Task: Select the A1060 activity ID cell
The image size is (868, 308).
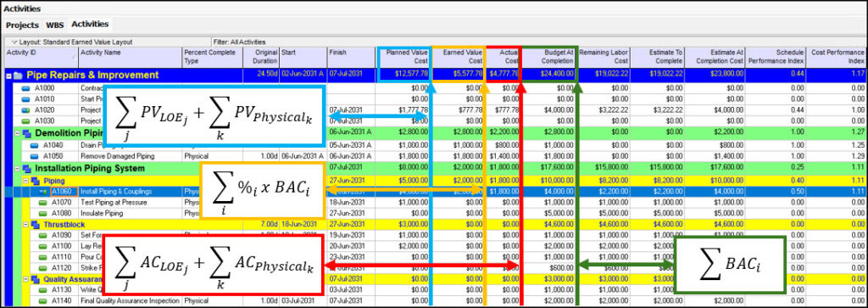Action: pyautogui.click(x=64, y=192)
